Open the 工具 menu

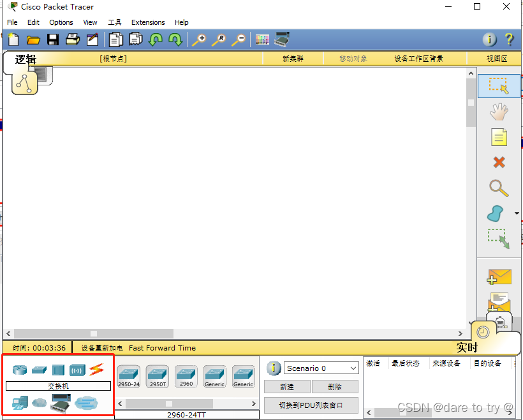[114, 22]
